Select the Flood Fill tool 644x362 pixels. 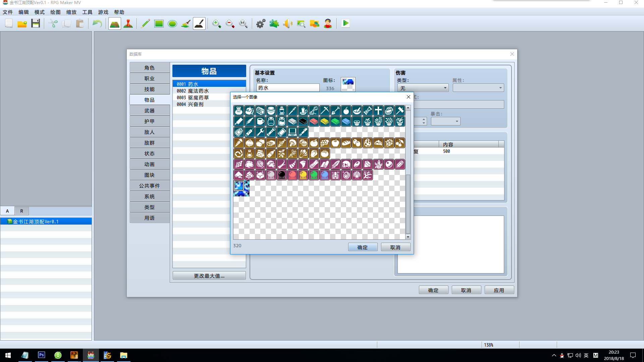point(186,23)
